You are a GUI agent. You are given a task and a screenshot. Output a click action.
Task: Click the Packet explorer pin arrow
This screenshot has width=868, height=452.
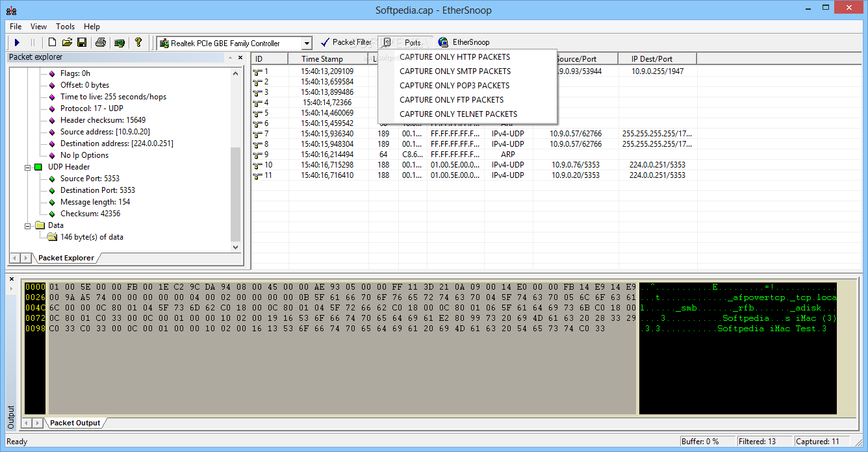tap(230, 57)
